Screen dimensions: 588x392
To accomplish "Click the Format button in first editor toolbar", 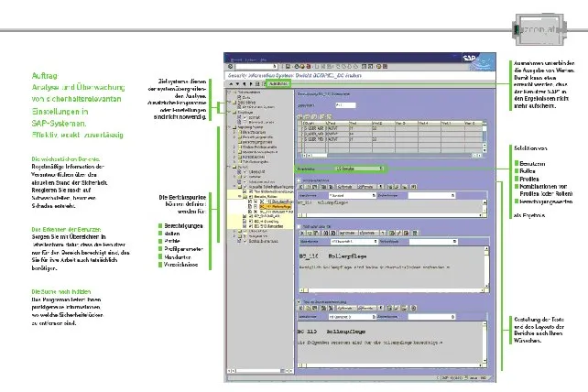I will pos(344,187).
